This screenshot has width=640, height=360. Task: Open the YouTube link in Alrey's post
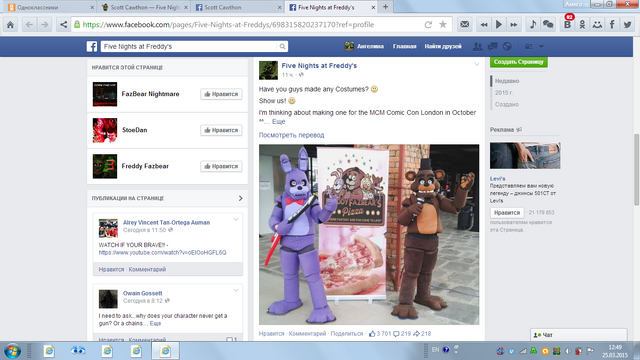click(162, 253)
